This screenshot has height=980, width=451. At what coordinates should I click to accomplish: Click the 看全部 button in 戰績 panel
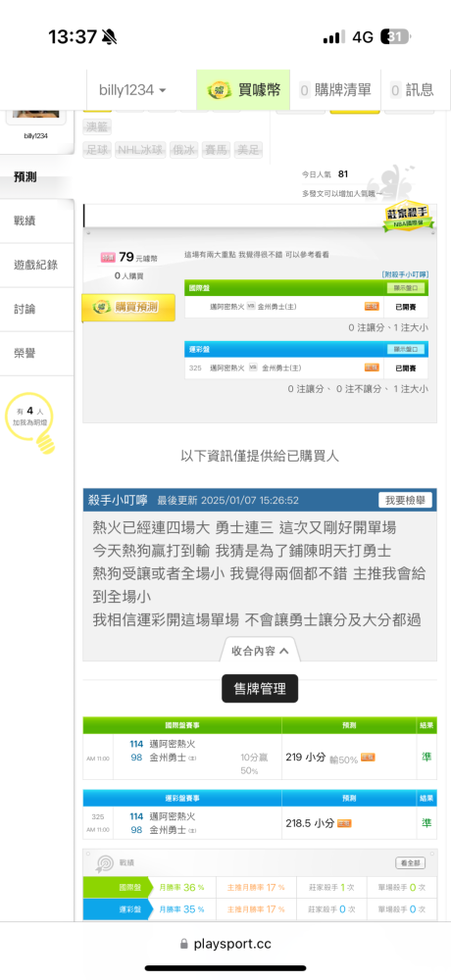(411, 863)
